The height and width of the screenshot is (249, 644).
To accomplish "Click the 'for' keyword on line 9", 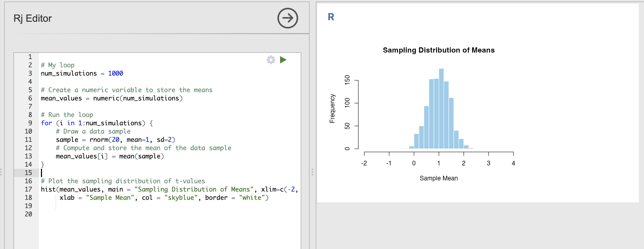I will point(46,123).
